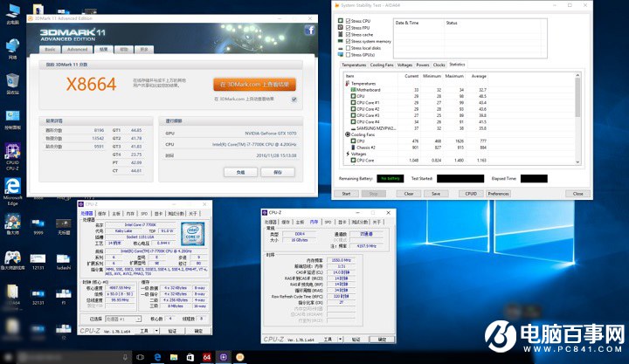629x364 pixels.
Task: Click the CPUID button in AIDA64
Action: click(471, 194)
